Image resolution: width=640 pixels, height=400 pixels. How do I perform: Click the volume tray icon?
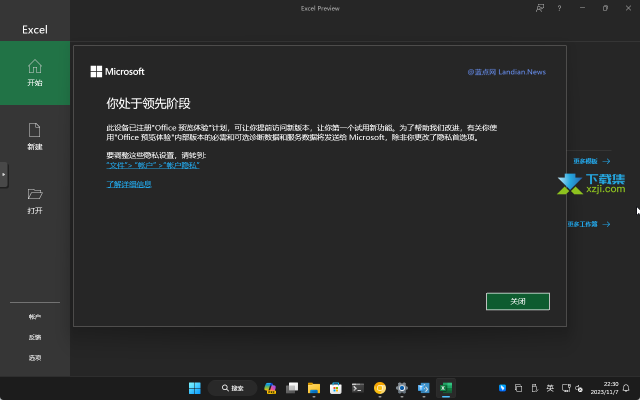[579, 388]
